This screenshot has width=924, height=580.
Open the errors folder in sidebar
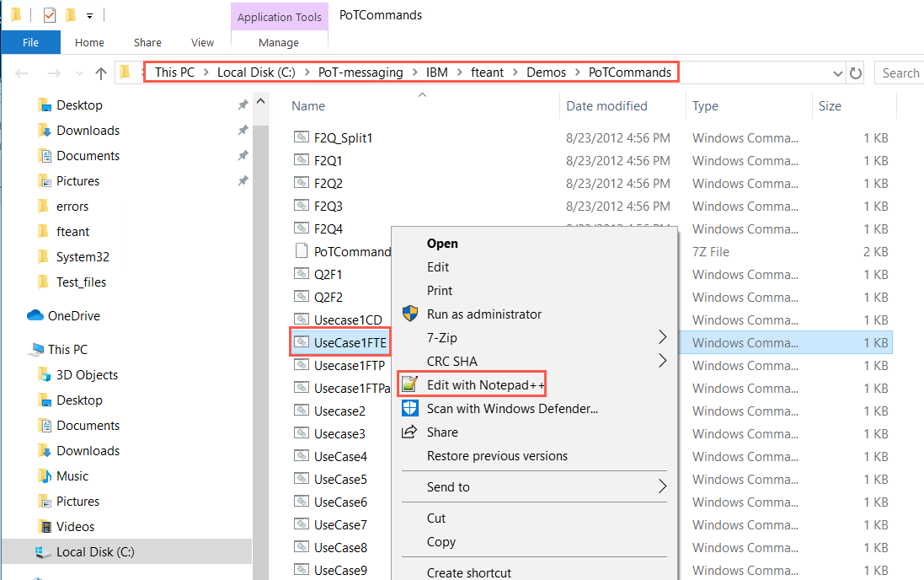tap(72, 207)
